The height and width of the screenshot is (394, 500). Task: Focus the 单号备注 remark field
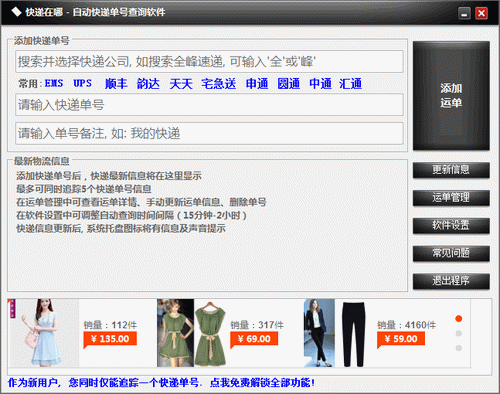[209, 133]
